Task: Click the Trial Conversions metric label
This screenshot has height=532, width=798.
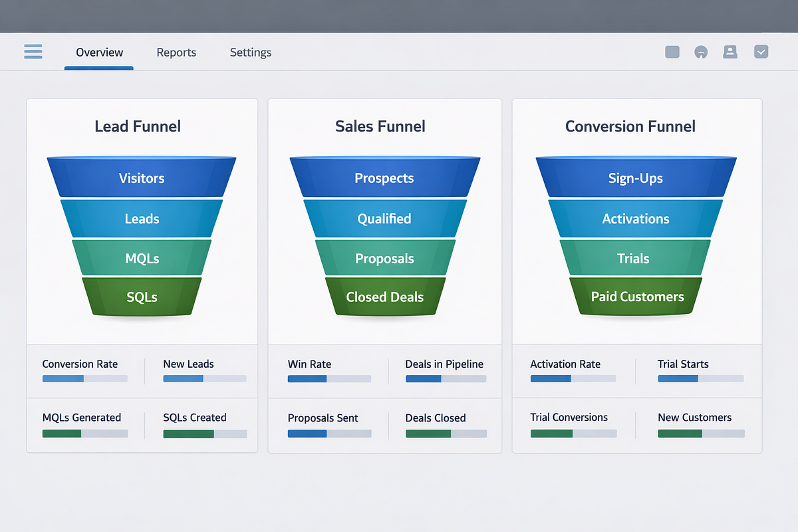Action: tap(569, 418)
